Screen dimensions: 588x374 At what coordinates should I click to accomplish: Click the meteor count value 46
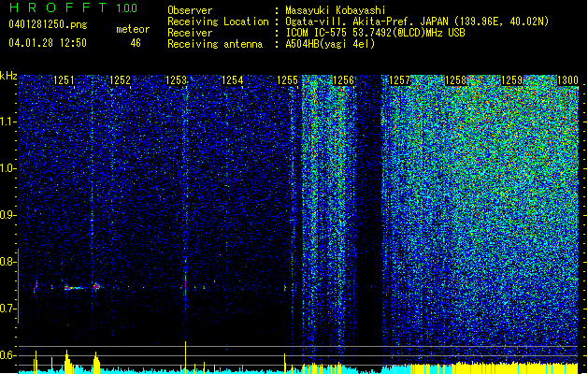coord(136,43)
